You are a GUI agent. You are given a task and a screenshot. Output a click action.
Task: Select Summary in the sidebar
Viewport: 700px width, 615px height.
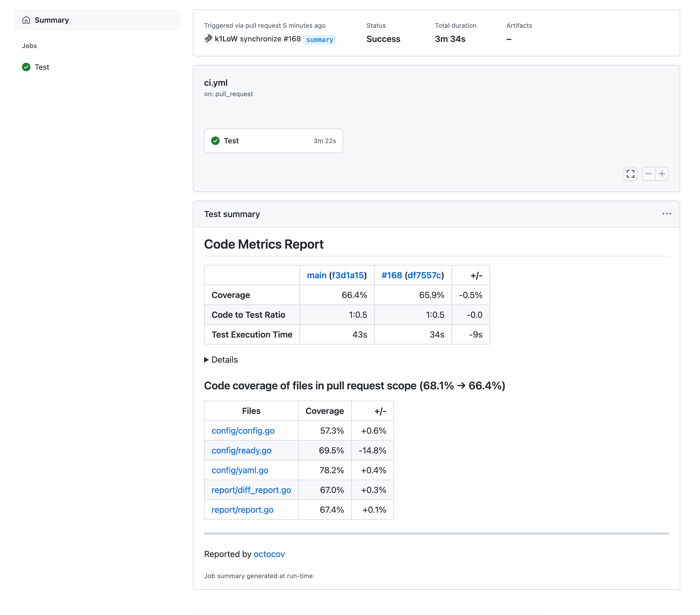[x=51, y=20]
